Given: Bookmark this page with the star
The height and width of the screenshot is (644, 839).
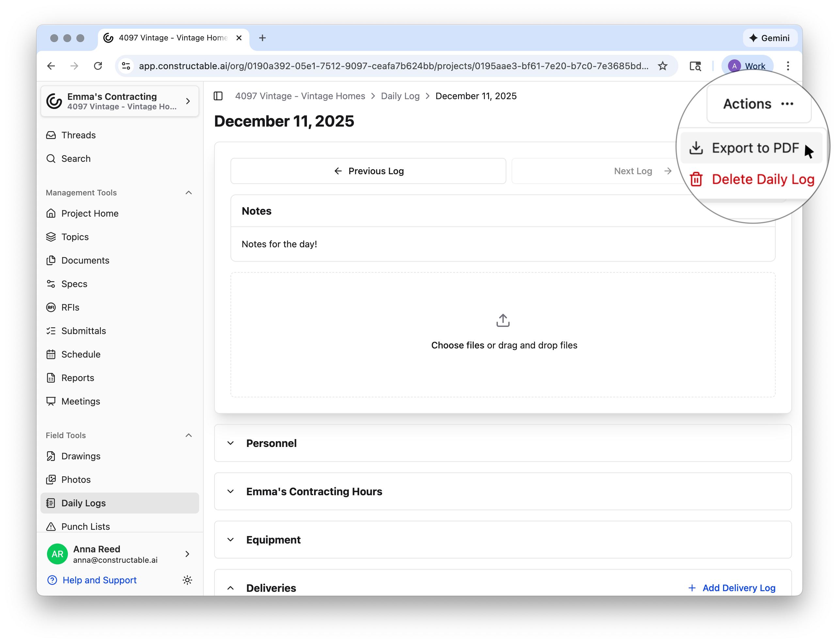Looking at the screenshot, I should pyautogui.click(x=662, y=66).
